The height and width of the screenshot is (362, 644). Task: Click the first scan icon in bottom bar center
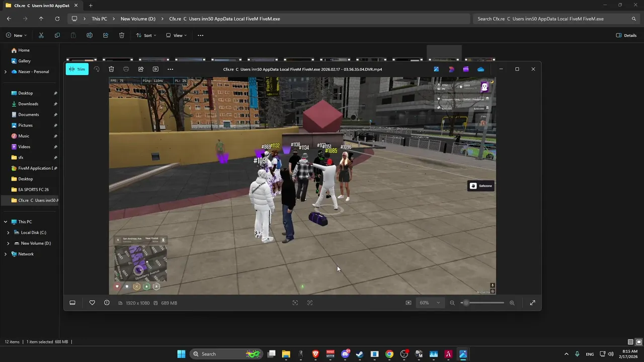tap(295, 303)
